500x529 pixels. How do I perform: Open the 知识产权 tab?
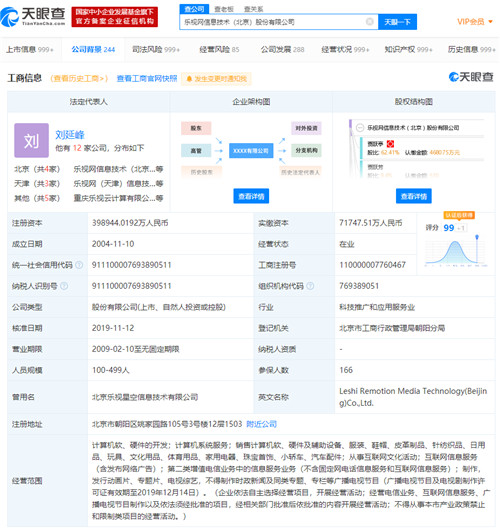tap(408, 50)
